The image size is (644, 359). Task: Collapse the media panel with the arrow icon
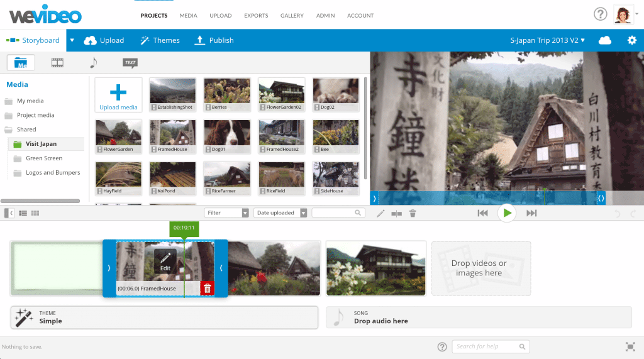(9, 213)
